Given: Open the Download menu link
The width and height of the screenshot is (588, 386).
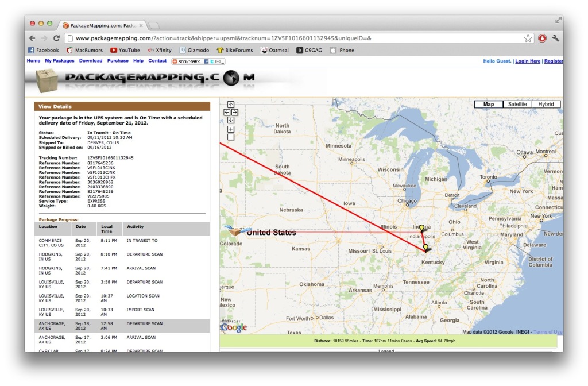Looking at the screenshot, I should click(x=91, y=61).
